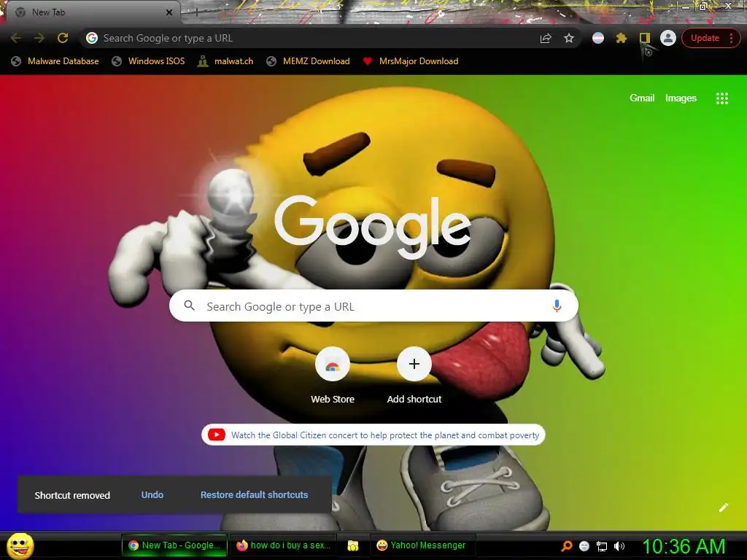Click the Google logo on the page

pos(373,227)
